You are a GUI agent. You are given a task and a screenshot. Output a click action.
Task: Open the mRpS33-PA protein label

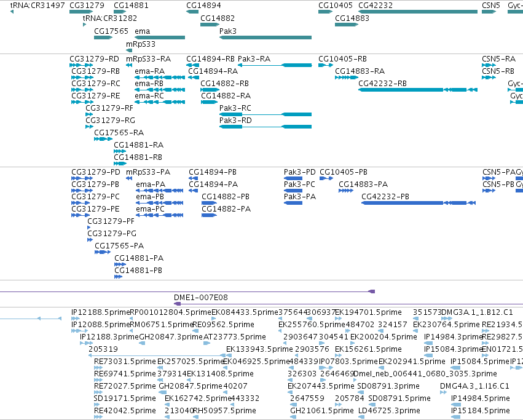tap(148, 172)
